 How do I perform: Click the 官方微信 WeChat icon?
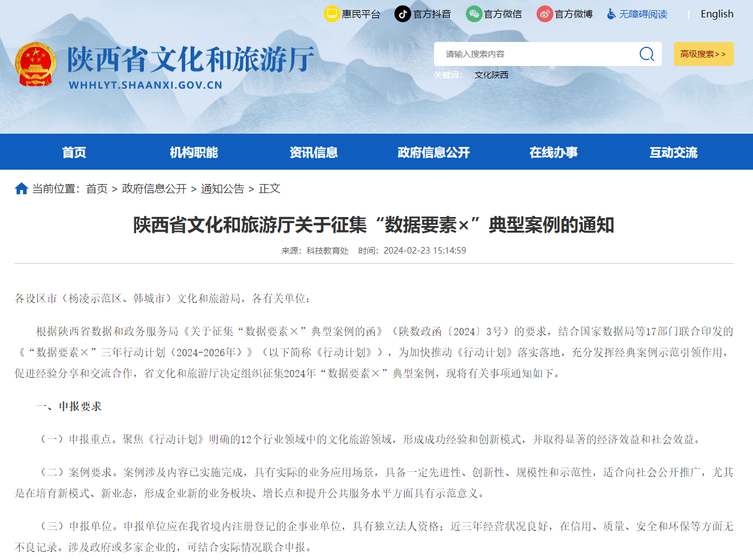point(474,14)
